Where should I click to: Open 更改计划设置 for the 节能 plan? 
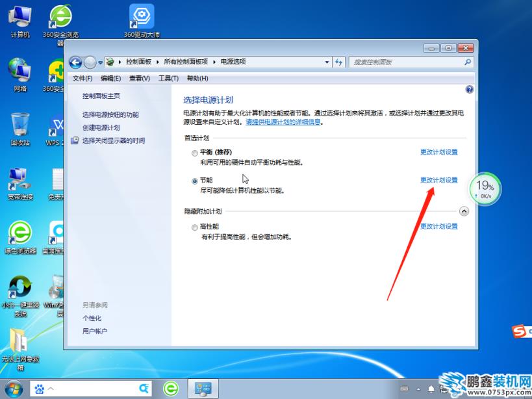(x=438, y=180)
